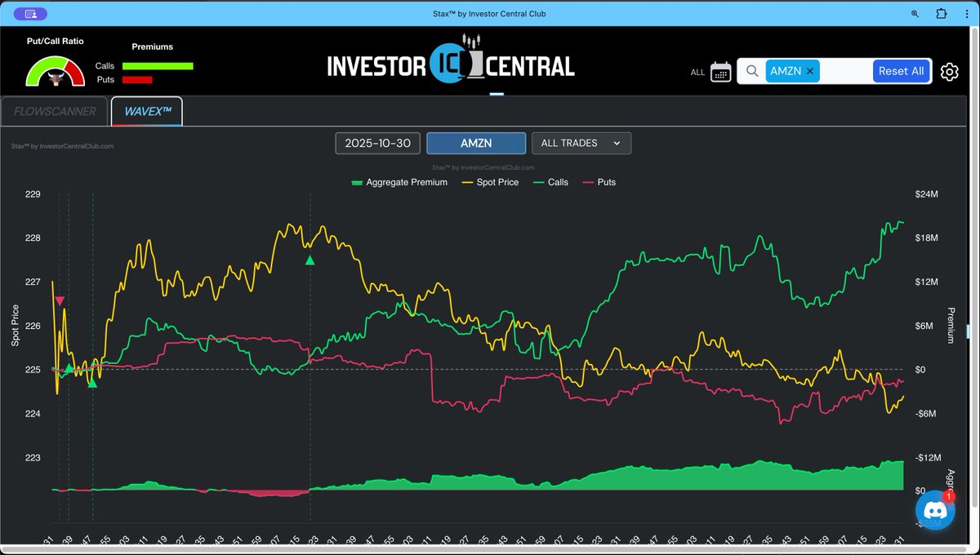Viewport: 980px width, 555px height.
Task: Open the Discord chat bubble
Action: click(x=935, y=511)
